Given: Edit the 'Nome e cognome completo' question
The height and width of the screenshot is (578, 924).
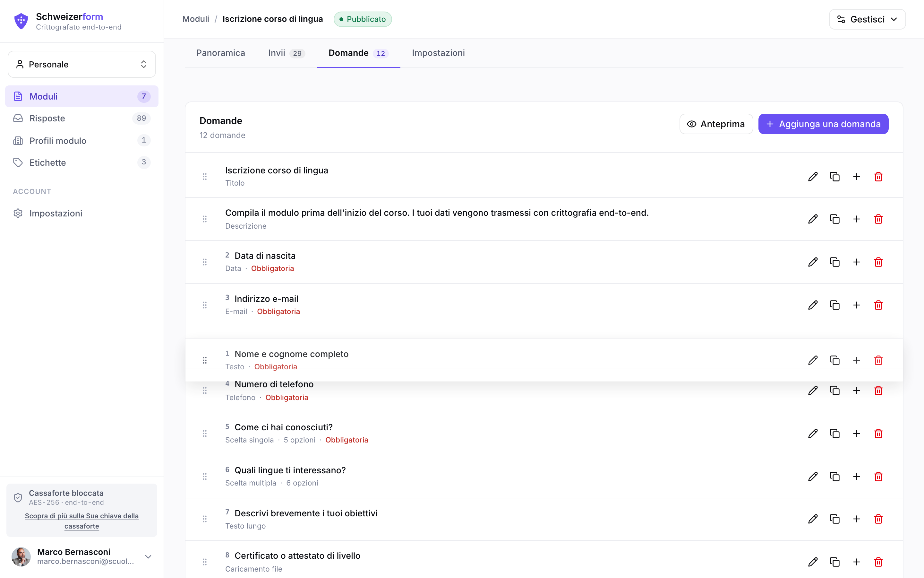Looking at the screenshot, I should click(x=813, y=360).
